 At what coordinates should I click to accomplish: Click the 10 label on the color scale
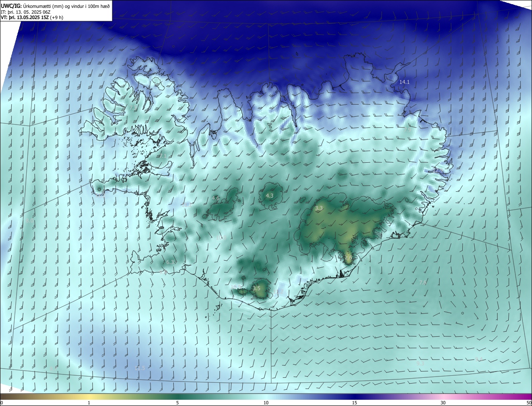point(266,403)
